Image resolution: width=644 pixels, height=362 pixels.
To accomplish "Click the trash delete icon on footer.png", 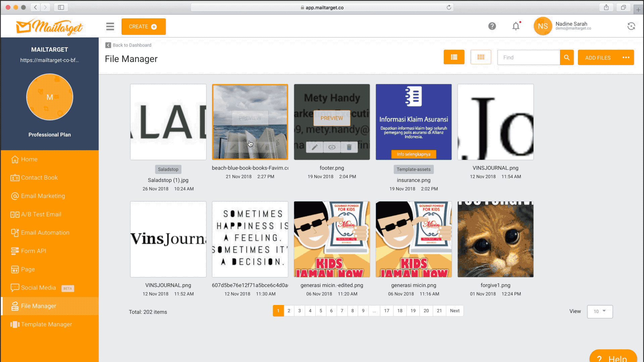I will point(349,147).
